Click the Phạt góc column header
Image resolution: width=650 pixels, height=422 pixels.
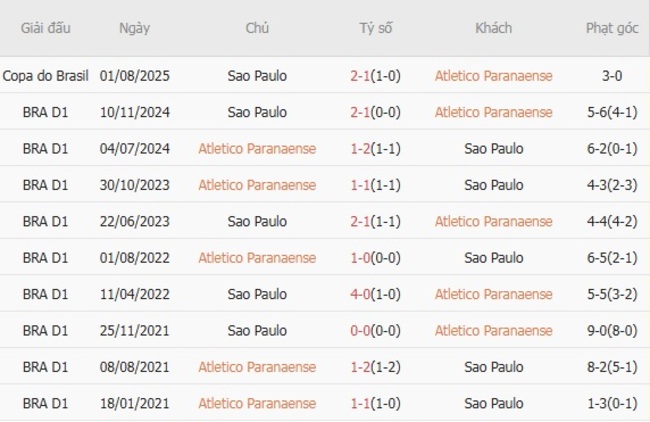[612, 28]
